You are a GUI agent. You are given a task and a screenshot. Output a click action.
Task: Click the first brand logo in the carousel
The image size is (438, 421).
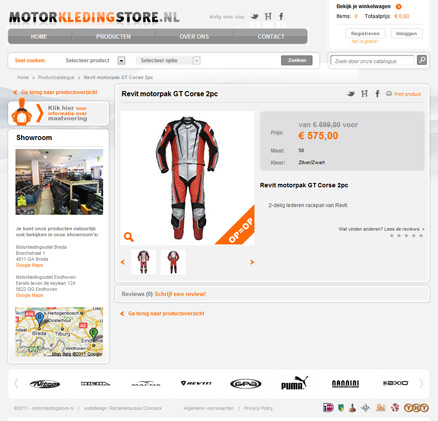click(x=45, y=384)
